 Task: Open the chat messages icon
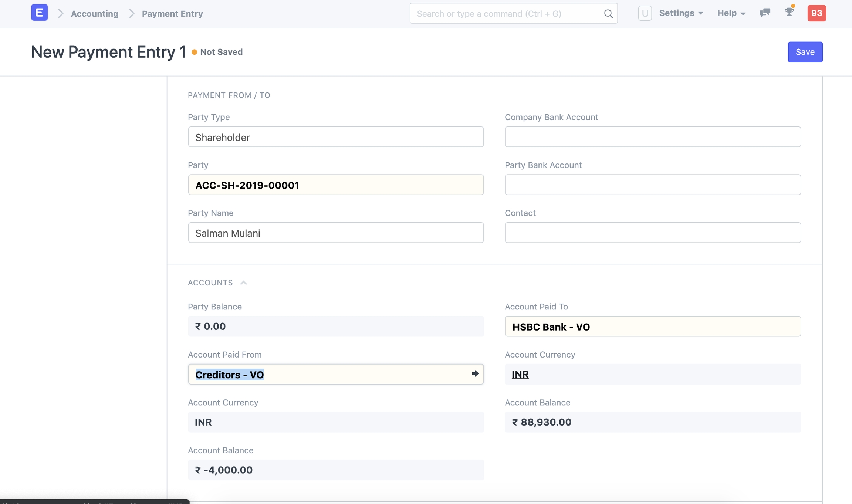[x=764, y=13]
